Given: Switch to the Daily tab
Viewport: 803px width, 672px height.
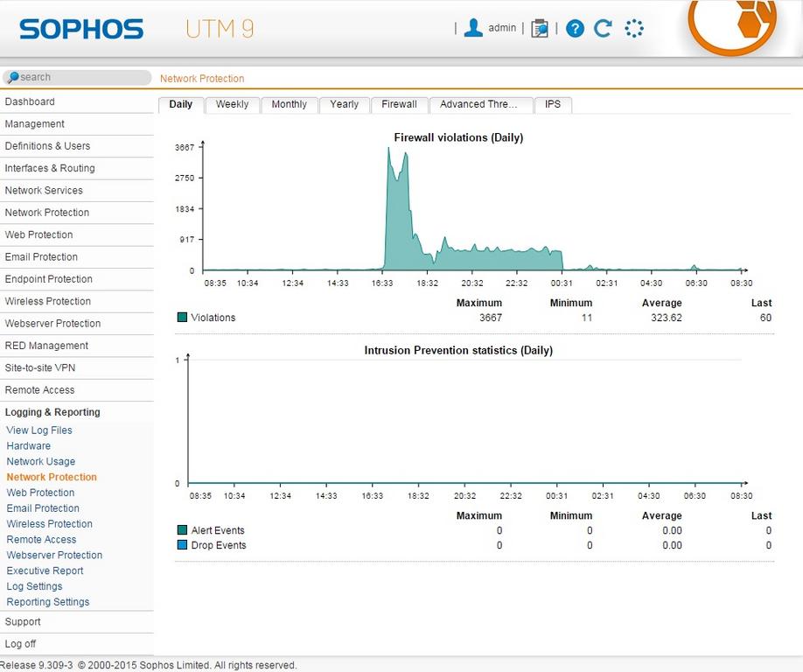Looking at the screenshot, I should click(x=181, y=104).
